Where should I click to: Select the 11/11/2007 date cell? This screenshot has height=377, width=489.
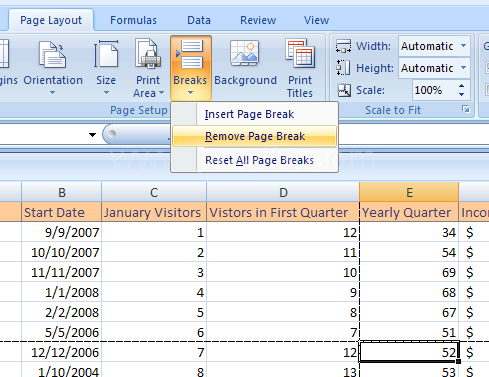(x=62, y=272)
